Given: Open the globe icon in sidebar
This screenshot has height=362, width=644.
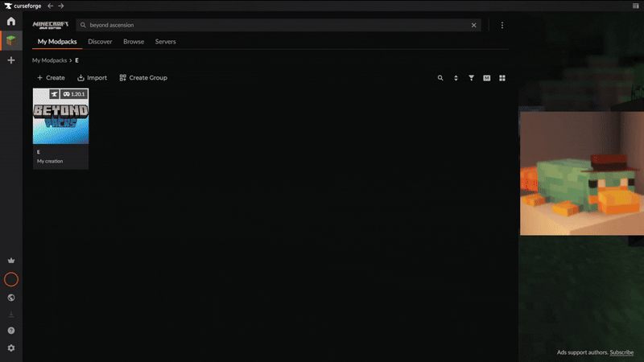Looking at the screenshot, I should point(11,298).
